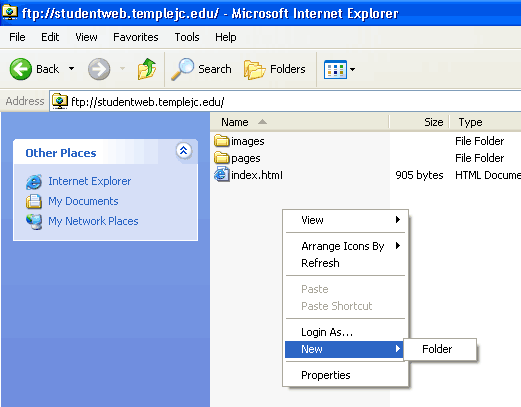Click File Folder type of images row
The width and height of the screenshot is (521, 407).
pos(479,141)
